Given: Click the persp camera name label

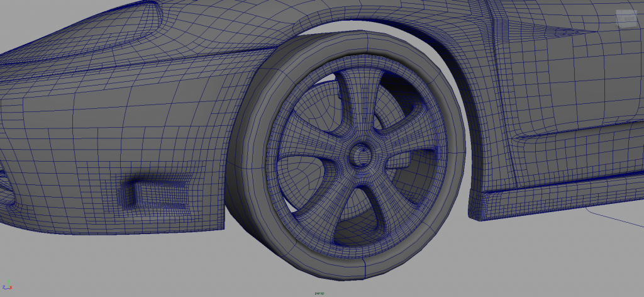Looking at the screenshot, I should (321, 293).
